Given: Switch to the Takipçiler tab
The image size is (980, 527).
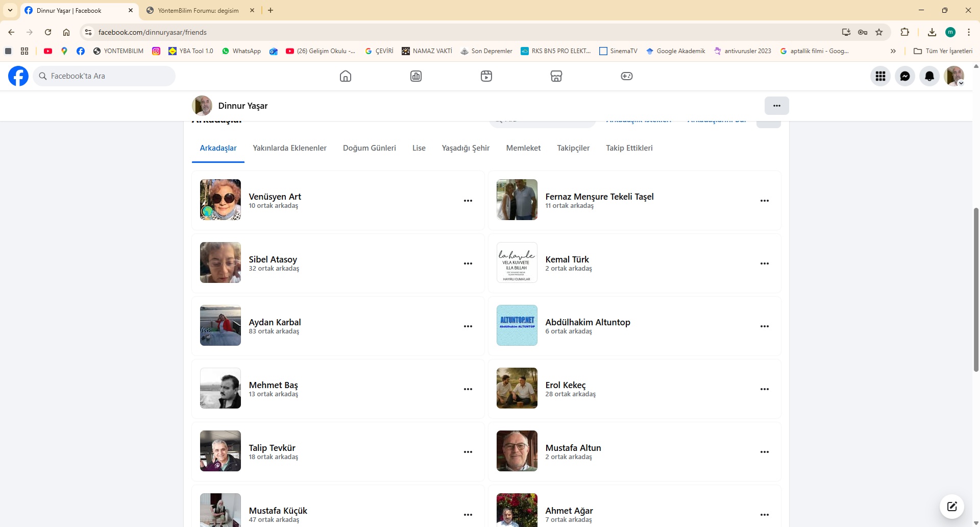Looking at the screenshot, I should 573,148.
